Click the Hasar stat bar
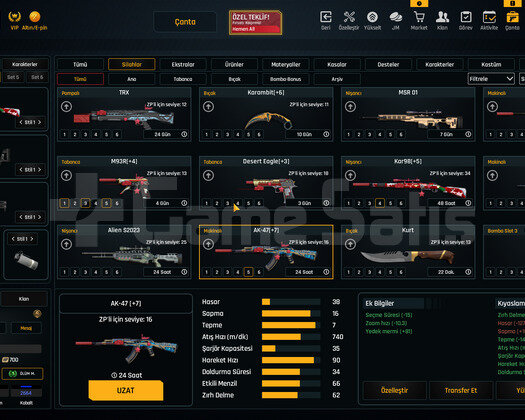The width and height of the screenshot is (525, 420). click(x=291, y=302)
